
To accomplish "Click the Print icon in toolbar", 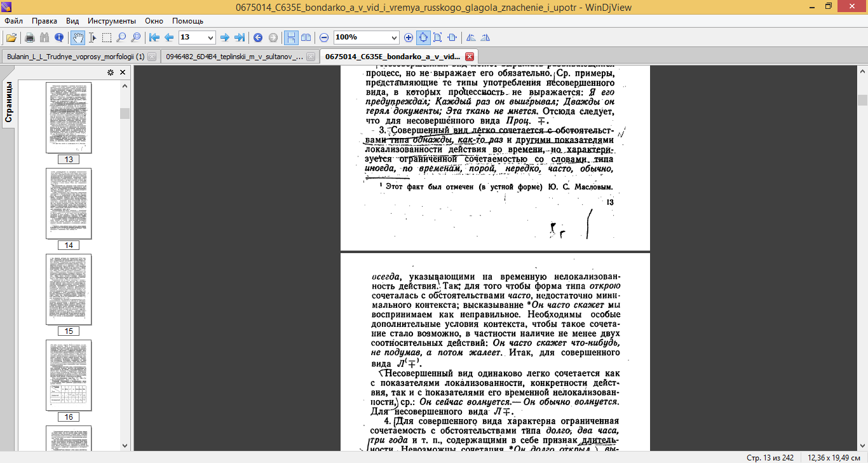I will coord(30,37).
